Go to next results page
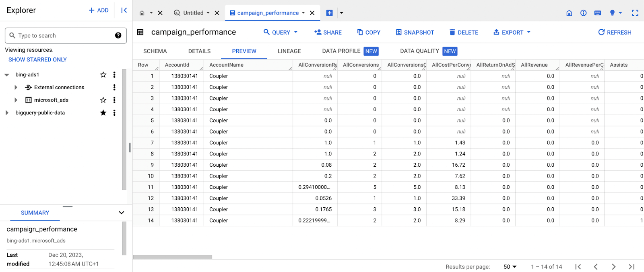Image resolution: width=644 pixels, height=272 pixels. 613,267
